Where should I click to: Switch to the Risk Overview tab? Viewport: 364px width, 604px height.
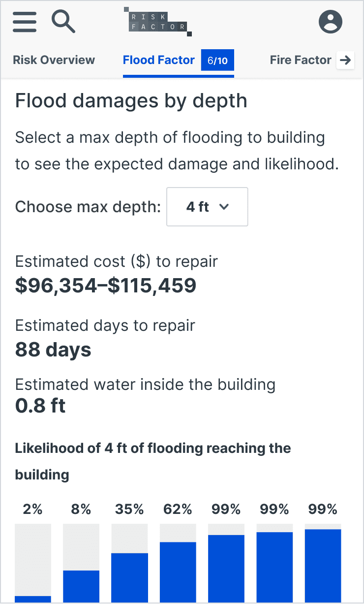(x=54, y=60)
